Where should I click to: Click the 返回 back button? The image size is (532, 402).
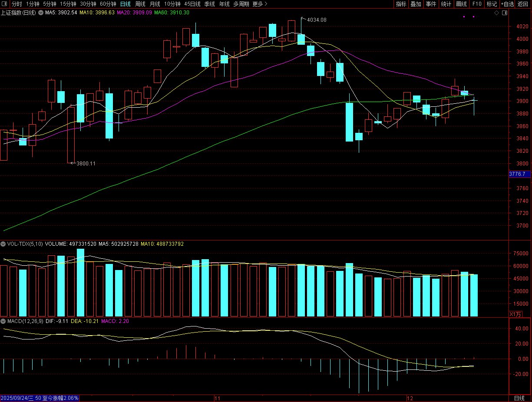click(523, 4)
